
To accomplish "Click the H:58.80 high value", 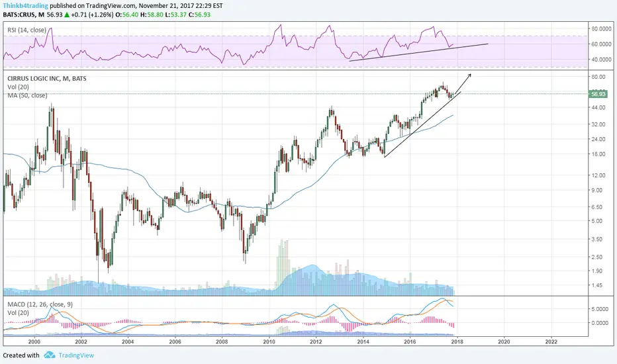I will pos(152,15).
